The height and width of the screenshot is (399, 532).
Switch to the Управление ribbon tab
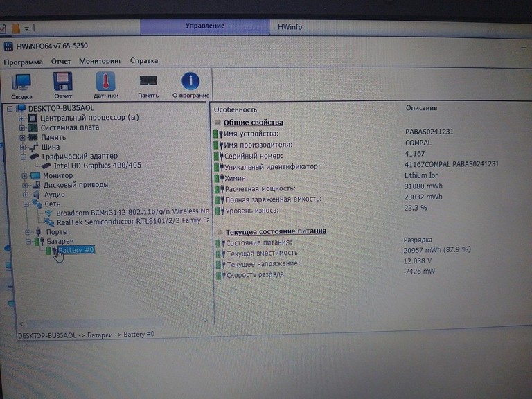205,26
